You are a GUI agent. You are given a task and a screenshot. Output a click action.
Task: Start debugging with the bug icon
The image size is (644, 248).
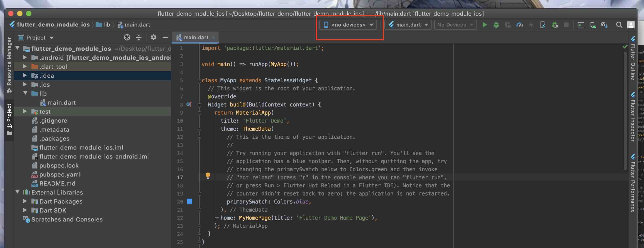click(496, 25)
